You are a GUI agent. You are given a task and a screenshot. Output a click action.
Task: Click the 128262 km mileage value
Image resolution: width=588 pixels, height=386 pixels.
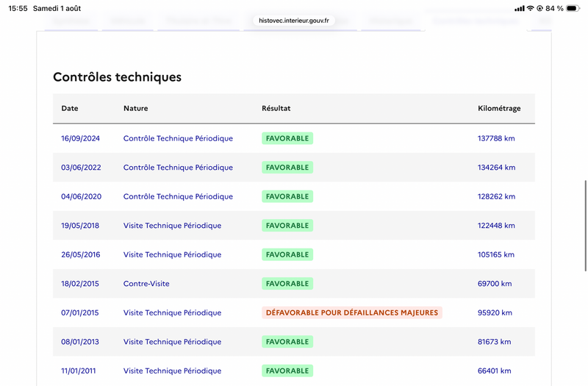pos(497,196)
